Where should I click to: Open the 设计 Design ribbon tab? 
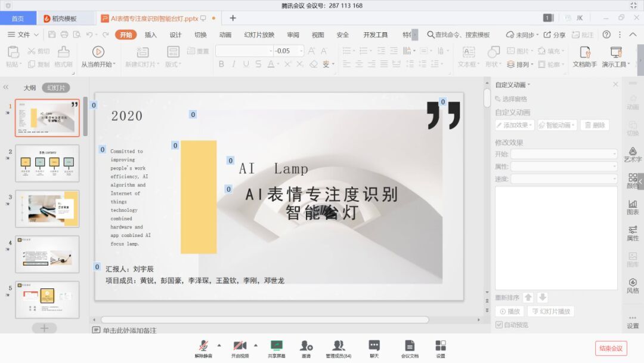[x=175, y=35]
